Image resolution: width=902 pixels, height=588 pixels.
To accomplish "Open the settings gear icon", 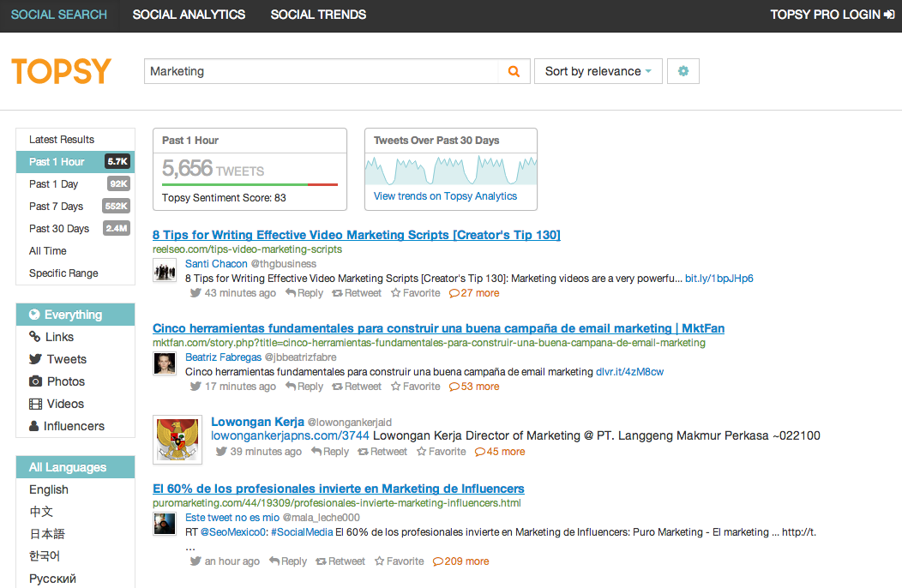I will pos(683,71).
